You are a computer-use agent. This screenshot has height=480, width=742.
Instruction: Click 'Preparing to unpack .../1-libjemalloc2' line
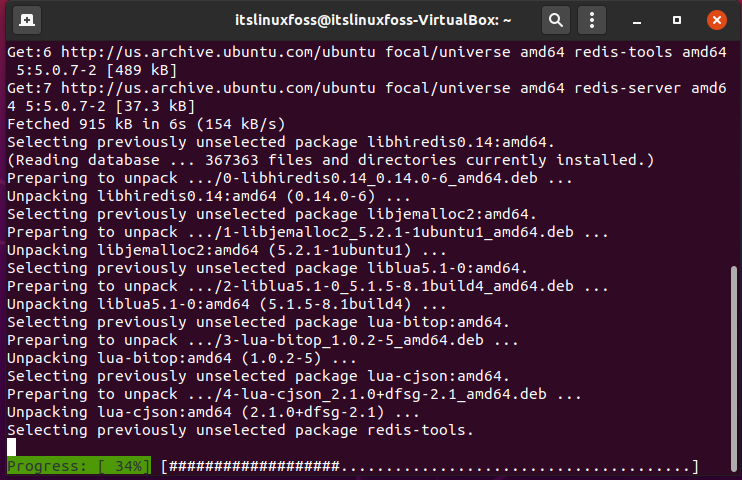[x=308, y=232]
